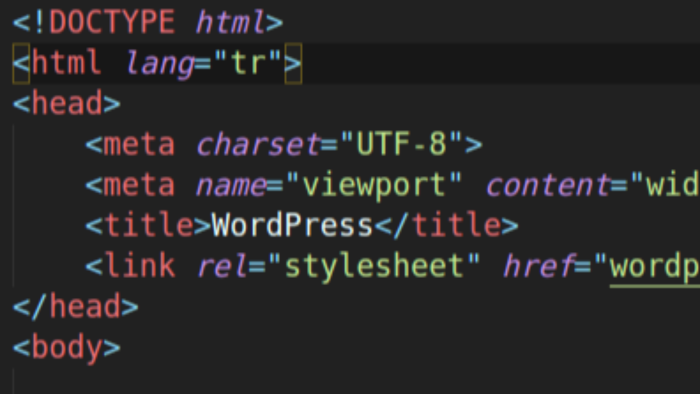
Task: Click the lang attribute in html tag
Action: (x=160, y=64)
